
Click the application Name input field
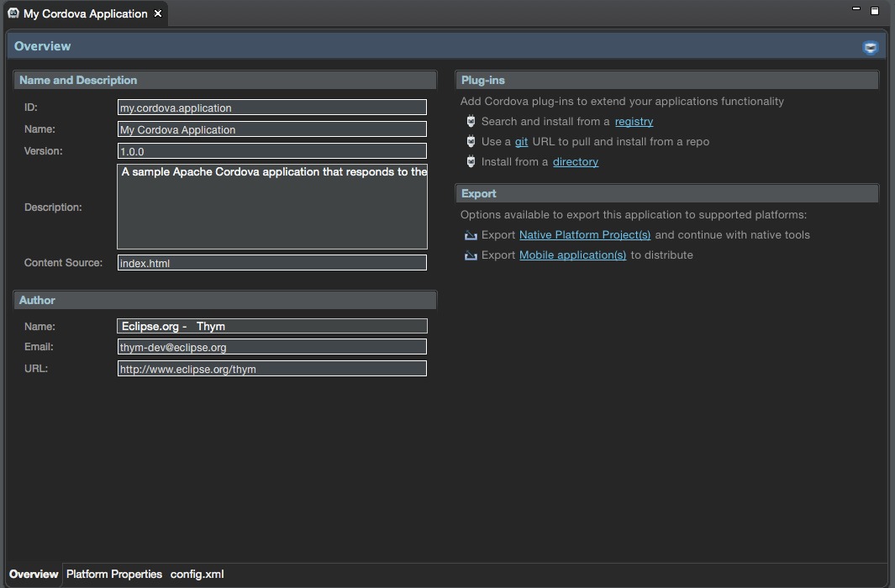(x=271, y=129)
